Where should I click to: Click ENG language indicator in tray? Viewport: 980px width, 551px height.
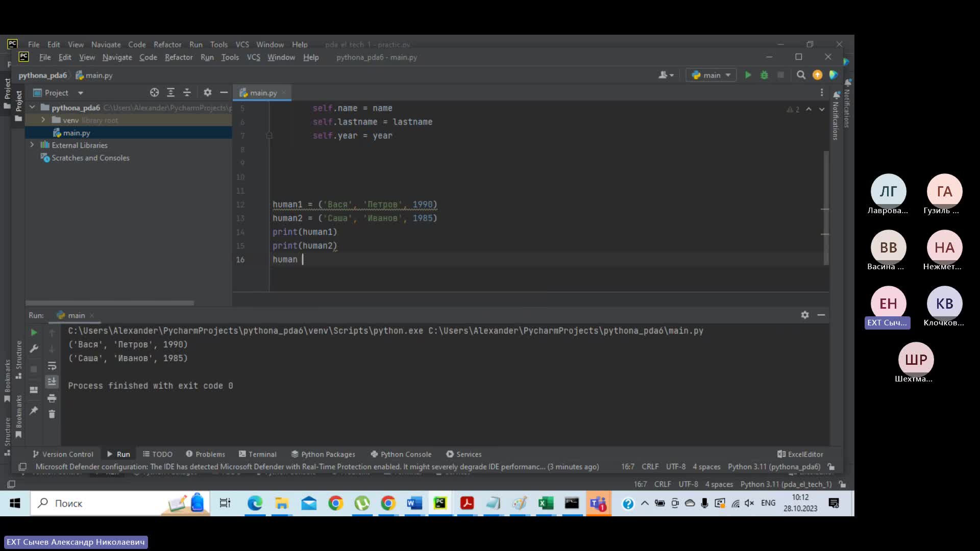pos(768,503)
